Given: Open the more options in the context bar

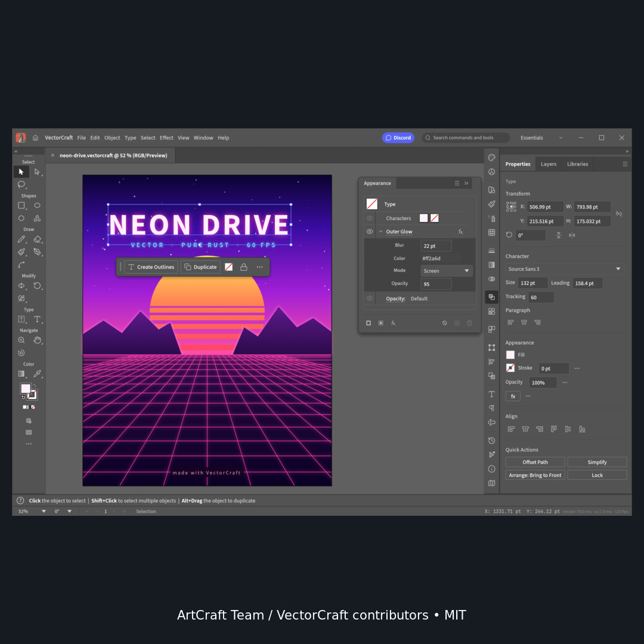Looking at the screenshot, I should pos(259,267).
